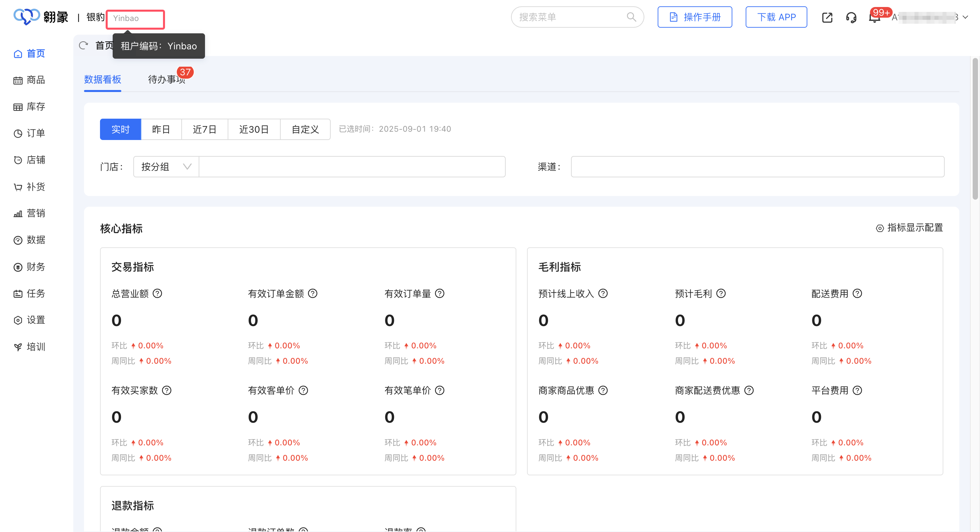Expand the user account menu chevron
The height and width of the screenshot is (532, 980).
point(965,17)
